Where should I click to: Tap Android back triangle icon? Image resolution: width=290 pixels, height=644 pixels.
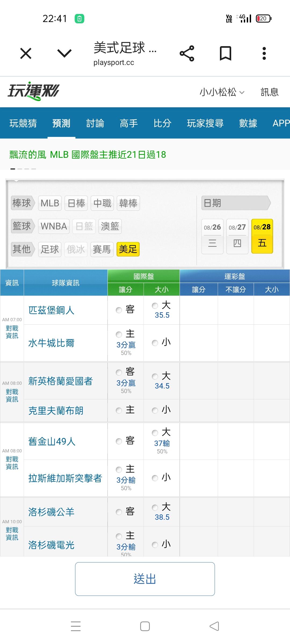click(214, 626)
